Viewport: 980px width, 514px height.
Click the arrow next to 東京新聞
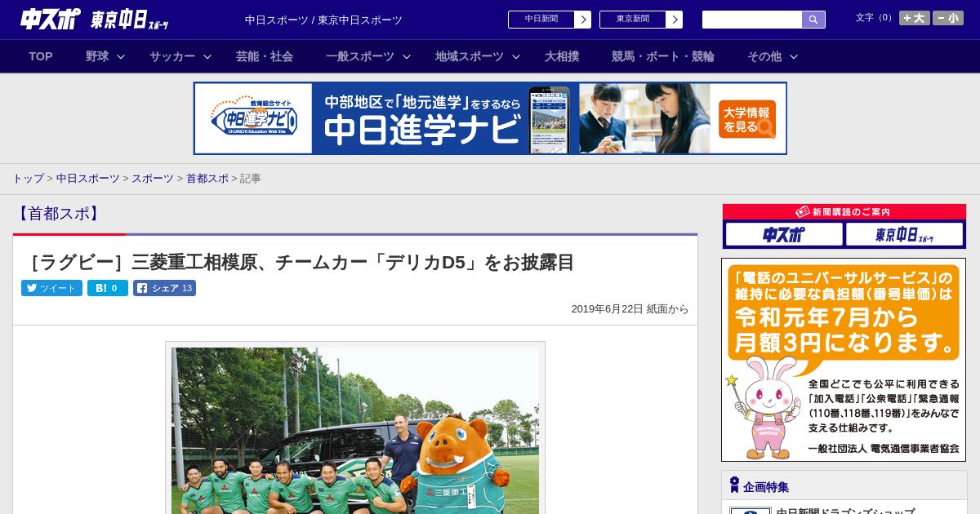pos(675,20)
